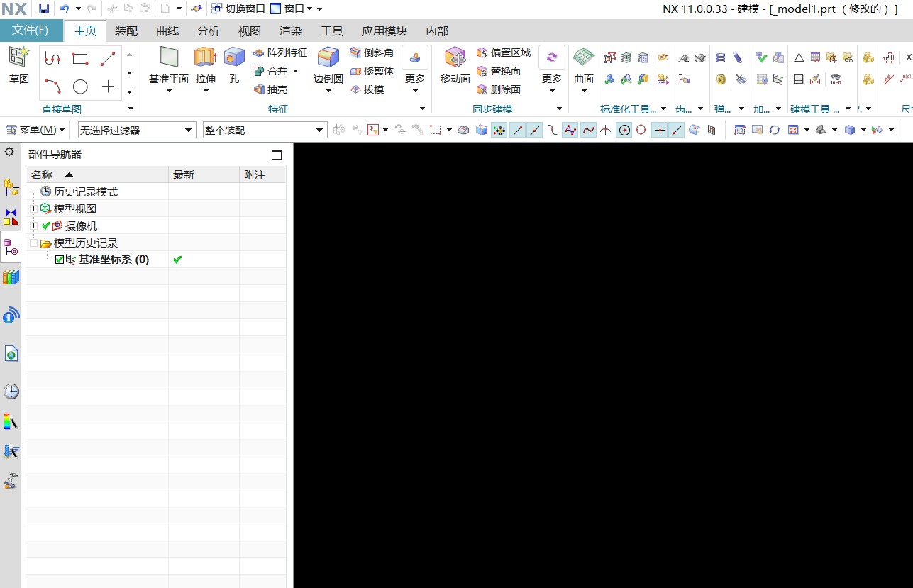Expand the 模型视图 tree node
913x588 pixels.
coord(33,209)
